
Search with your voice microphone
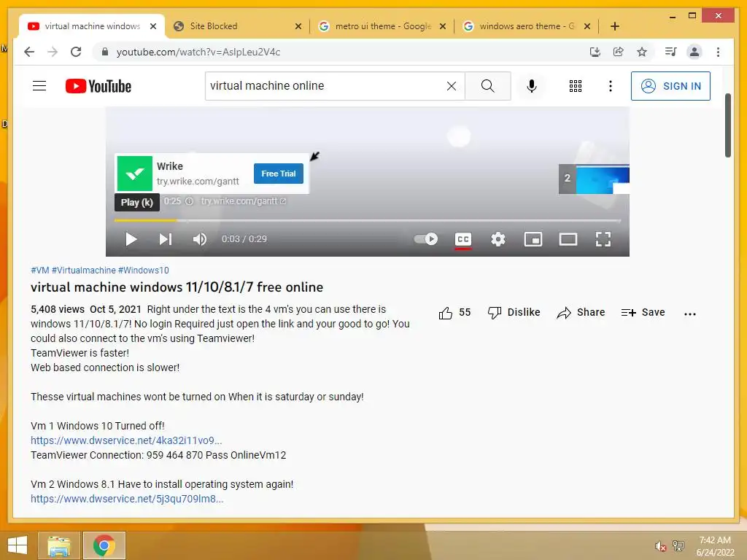click(x=532, y=86)
